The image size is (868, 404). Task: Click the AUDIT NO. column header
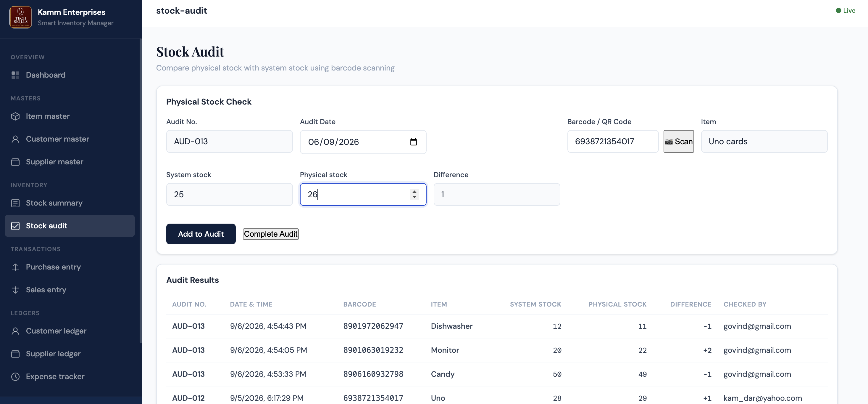coord(189,304)
